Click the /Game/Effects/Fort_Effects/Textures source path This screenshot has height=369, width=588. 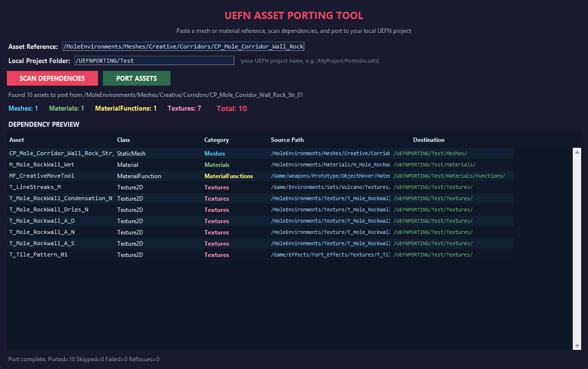(x=331, y=254)
